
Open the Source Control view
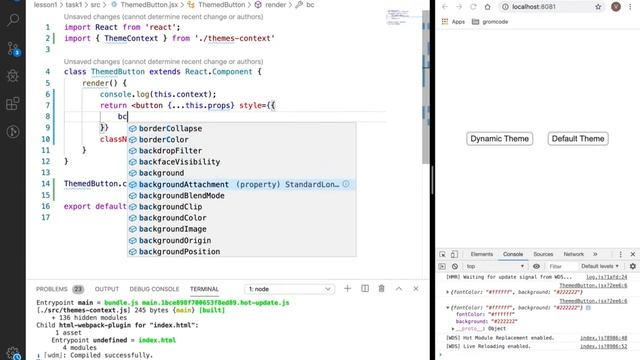tap(13, 49)
